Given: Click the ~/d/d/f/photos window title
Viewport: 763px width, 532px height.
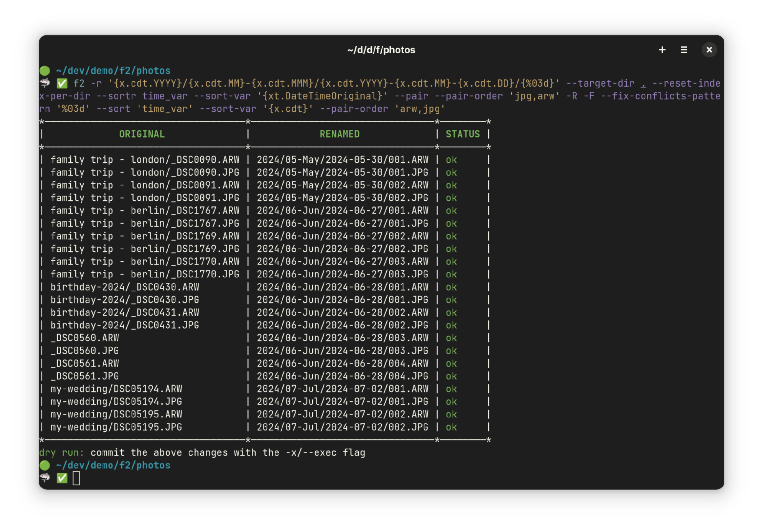Looking at the screenshot, I should (x=381, y=50).
